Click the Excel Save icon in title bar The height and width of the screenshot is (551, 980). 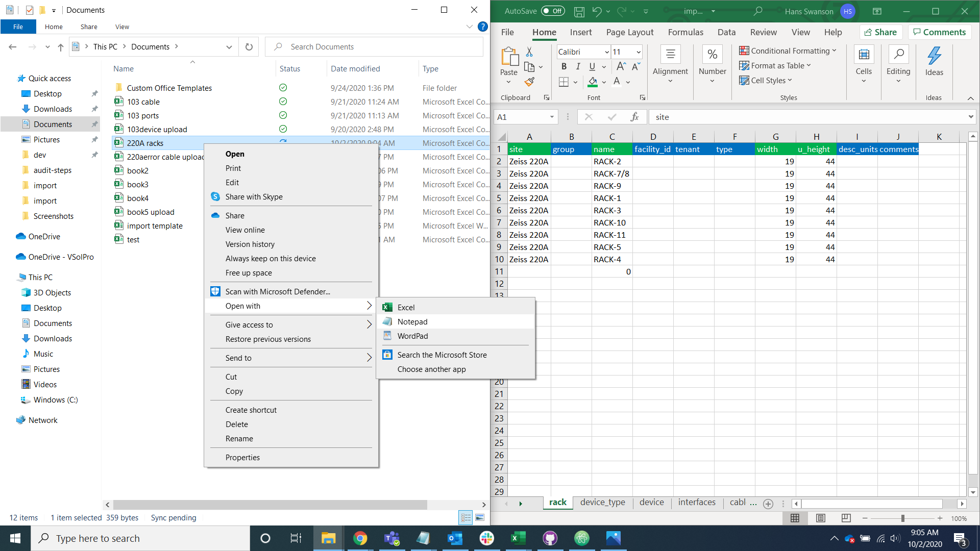pos(579,11)
